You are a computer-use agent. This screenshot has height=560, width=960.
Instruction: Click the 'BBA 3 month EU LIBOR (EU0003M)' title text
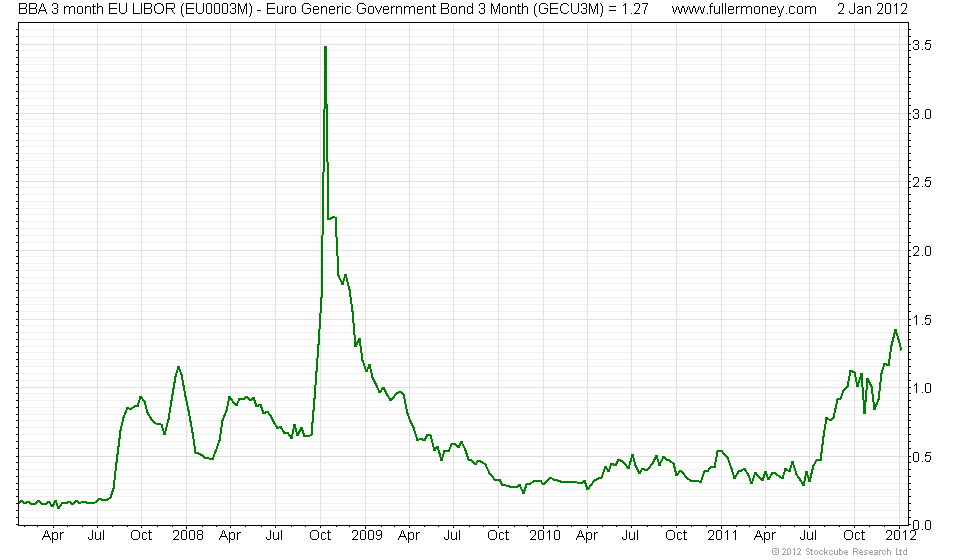135,9
